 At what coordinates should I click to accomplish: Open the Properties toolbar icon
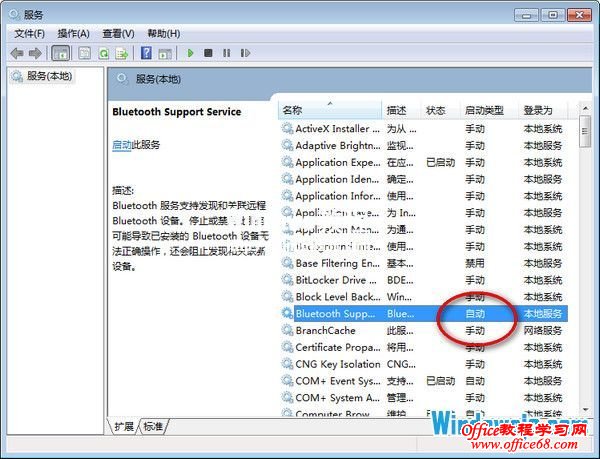[84, 53]
